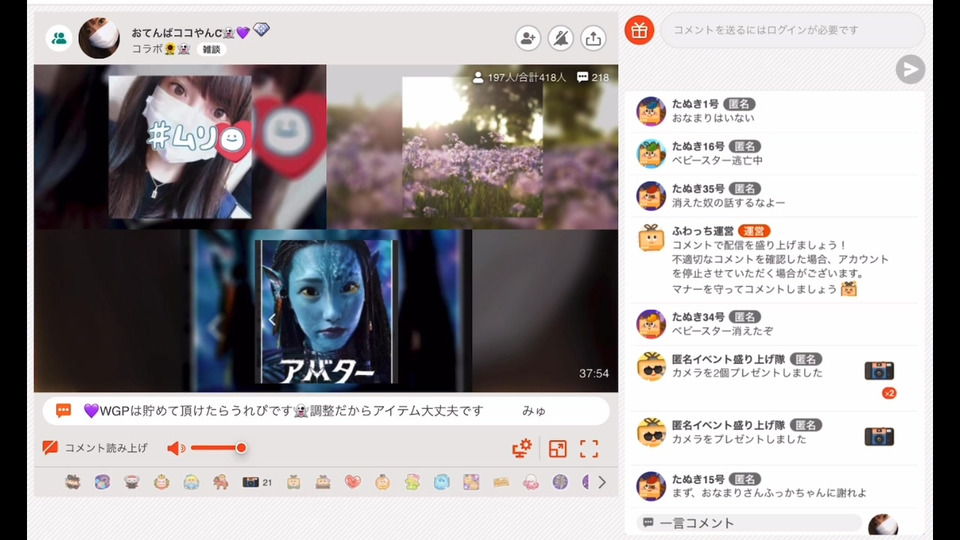Screen dimensions: 960x540
Task: Send the blue ghost gift item
Action: [441, 482]
